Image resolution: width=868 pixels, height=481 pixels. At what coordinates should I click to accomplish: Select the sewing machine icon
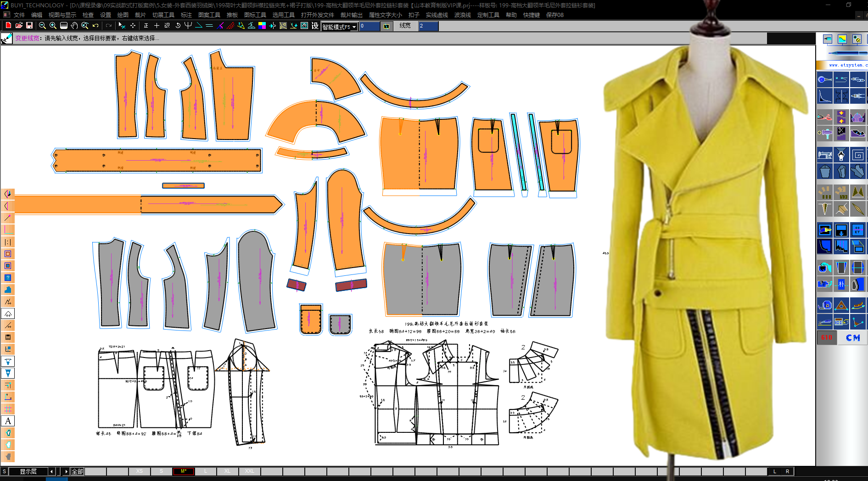click(x=824, y=155)
